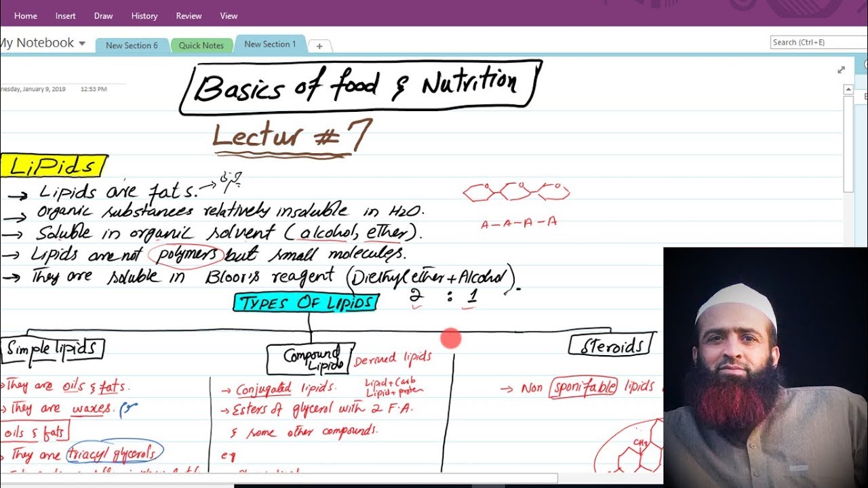Click the A-A-A-A chain text

(519, 222)
